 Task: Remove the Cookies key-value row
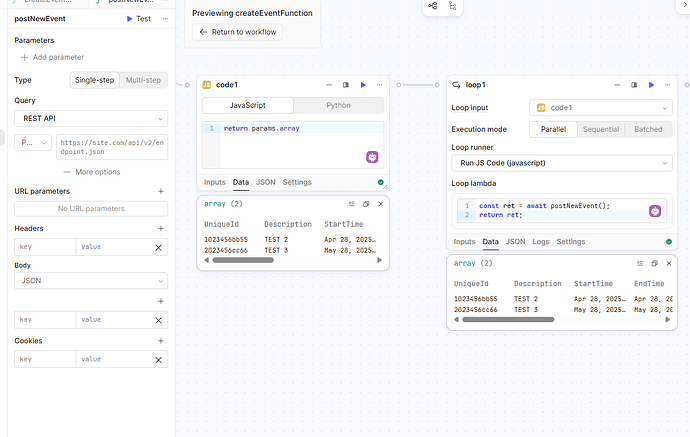coord(159,360)
